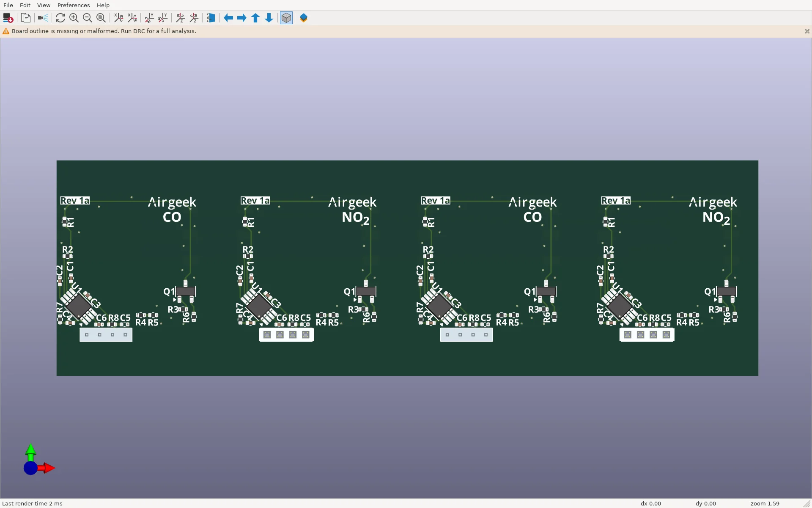Open the Edit menu
The width and height of the screenshot is (812, 508).
(x=25, y=5)
